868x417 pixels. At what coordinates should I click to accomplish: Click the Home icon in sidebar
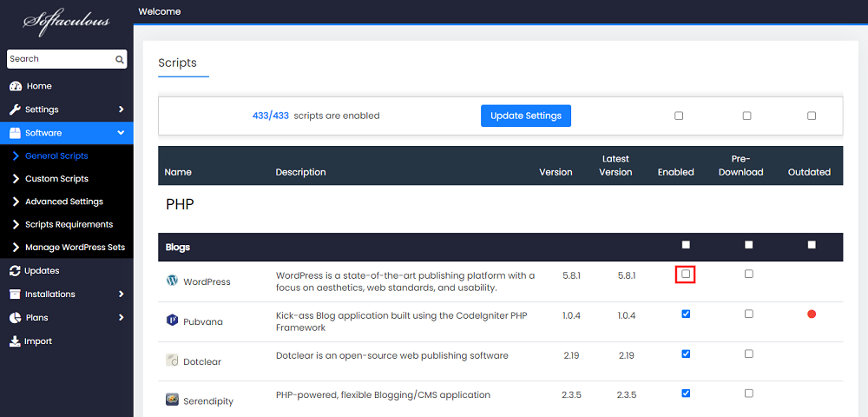tap(15, 86)
